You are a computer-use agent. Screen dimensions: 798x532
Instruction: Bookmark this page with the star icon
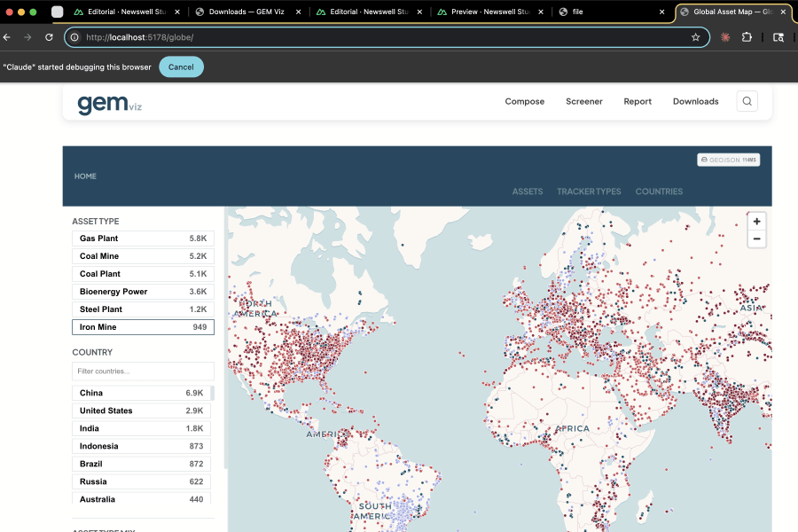[696, 37]
